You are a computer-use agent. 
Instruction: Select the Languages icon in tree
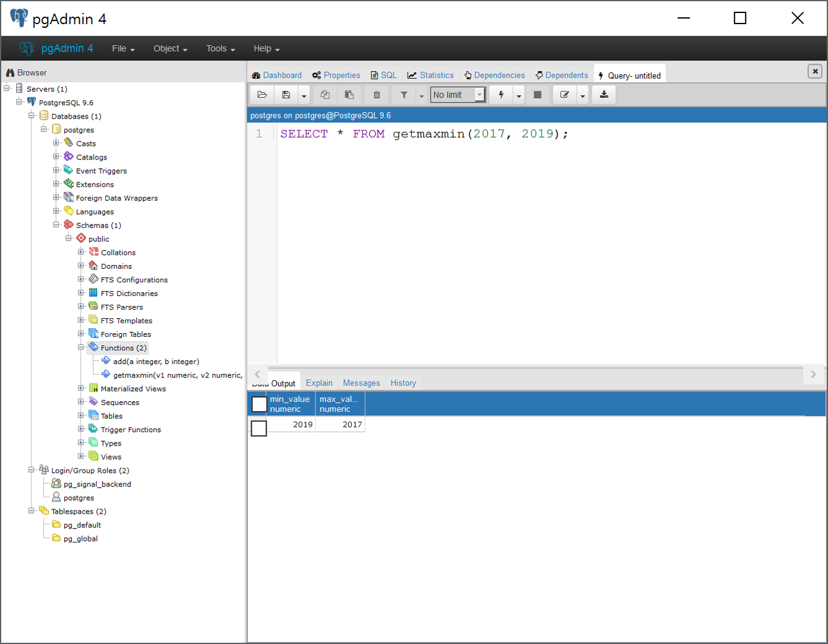(x=69, y=211)
